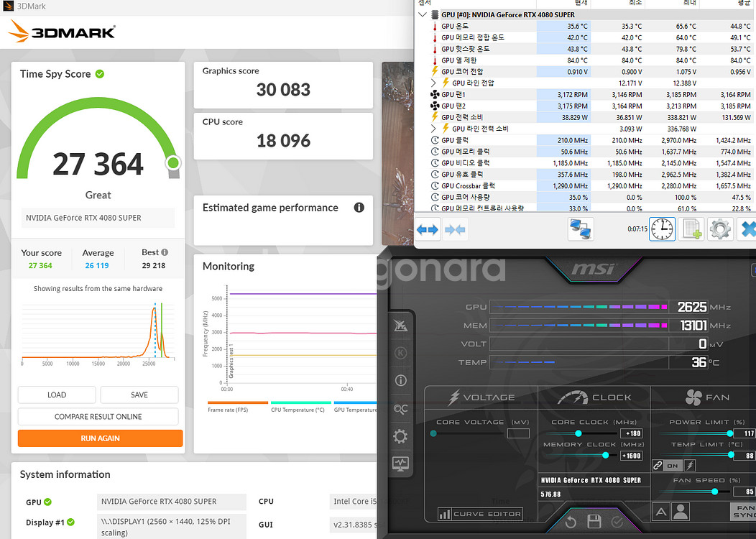756x539 pixels.
Task: Click the Memory Clock slider handle
Action: tap(606, 455)
